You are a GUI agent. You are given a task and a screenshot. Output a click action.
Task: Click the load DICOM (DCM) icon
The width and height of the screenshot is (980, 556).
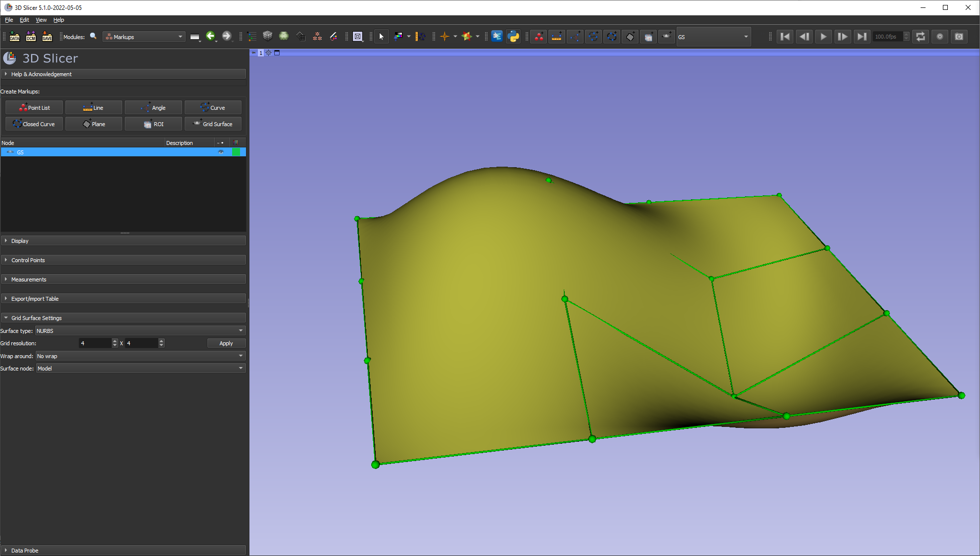(x=31, y=37)
